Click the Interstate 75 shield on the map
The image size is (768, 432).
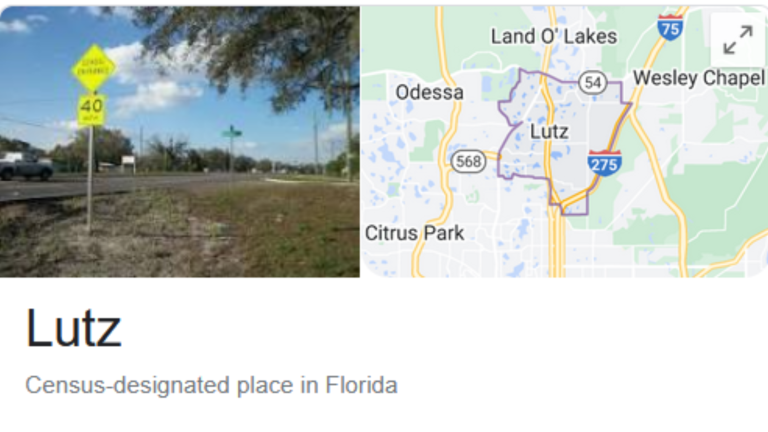tap(670, 27)
